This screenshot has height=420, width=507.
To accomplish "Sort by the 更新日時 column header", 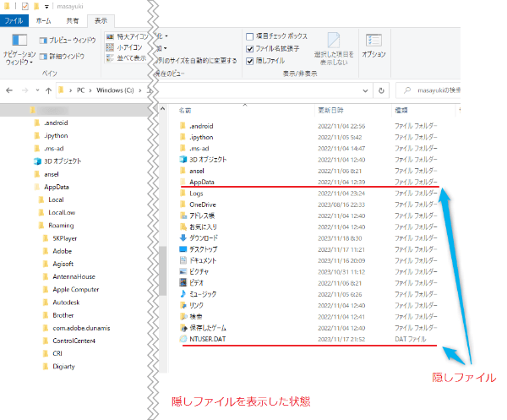I will (330, 110).
